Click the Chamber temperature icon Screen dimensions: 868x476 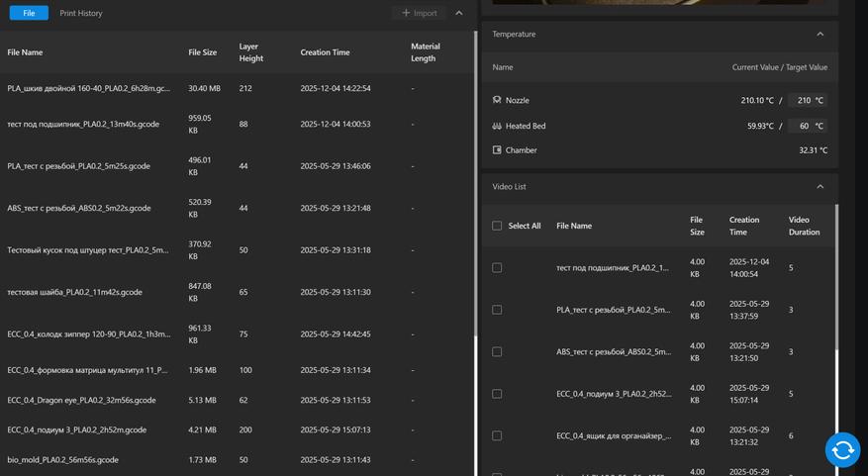(497, 150)
